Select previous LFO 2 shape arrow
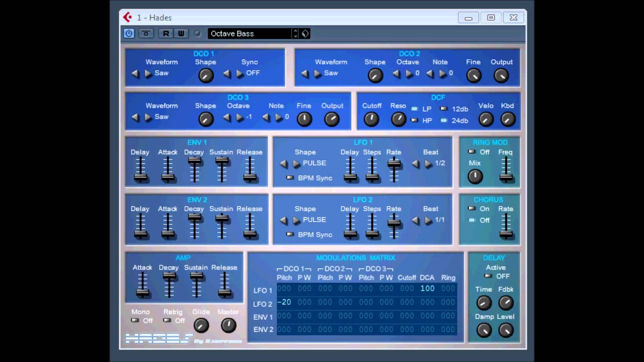644x362 pixels. point(284,220)
